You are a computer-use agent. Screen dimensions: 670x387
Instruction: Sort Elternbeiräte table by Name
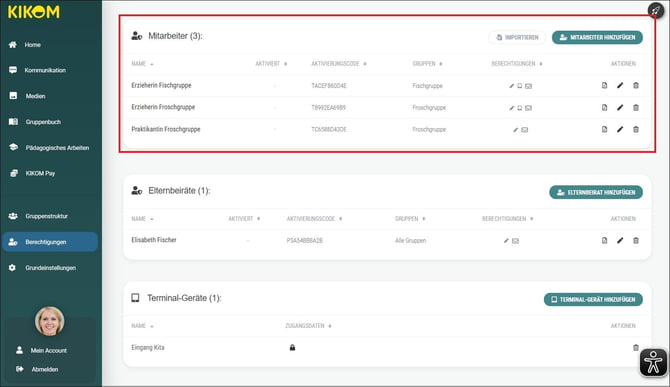coord(142,219)
